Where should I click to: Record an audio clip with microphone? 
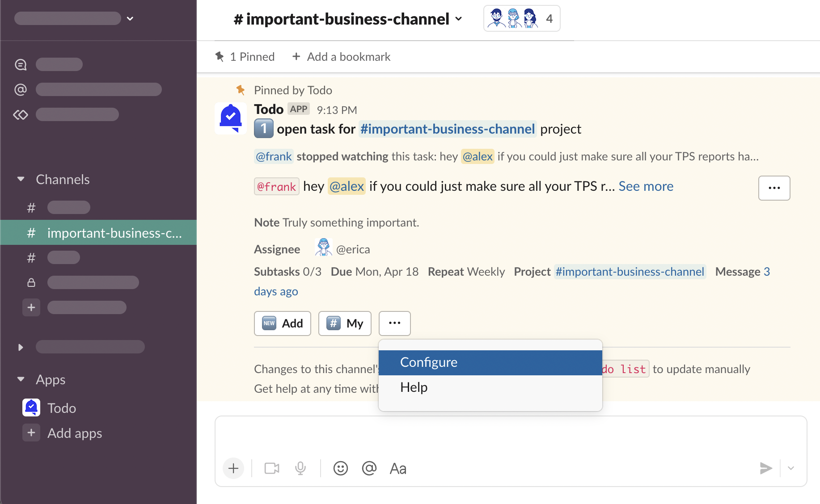(300, 468)
